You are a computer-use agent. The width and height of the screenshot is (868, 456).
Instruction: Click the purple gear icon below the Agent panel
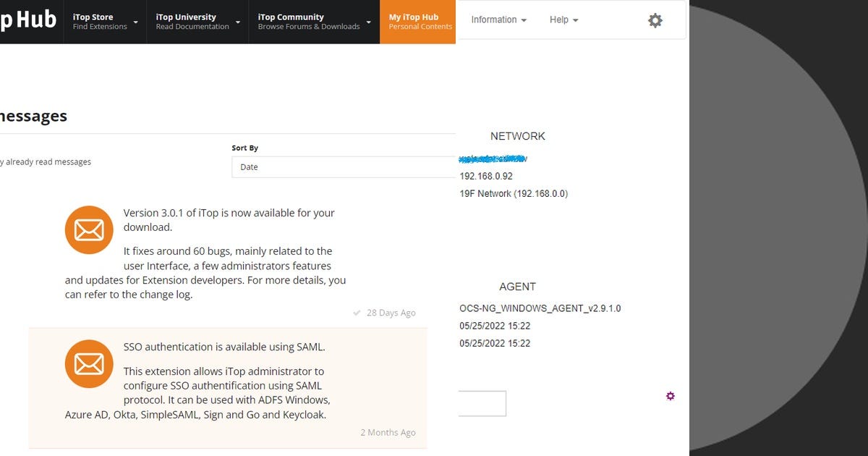(670, 396)
